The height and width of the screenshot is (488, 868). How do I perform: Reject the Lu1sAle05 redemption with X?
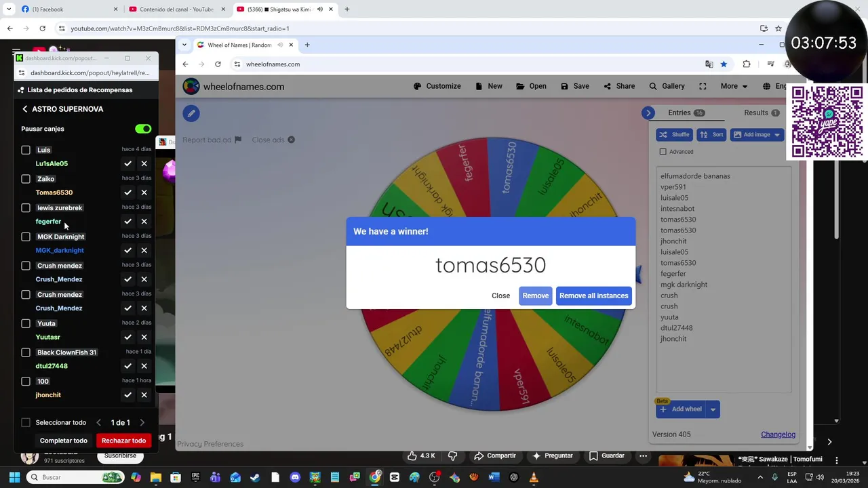tap(144, 163)
